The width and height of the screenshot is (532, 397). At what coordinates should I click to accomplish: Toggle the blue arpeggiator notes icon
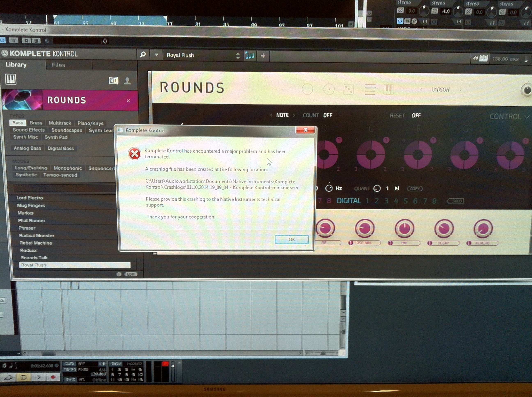[250, 56]
